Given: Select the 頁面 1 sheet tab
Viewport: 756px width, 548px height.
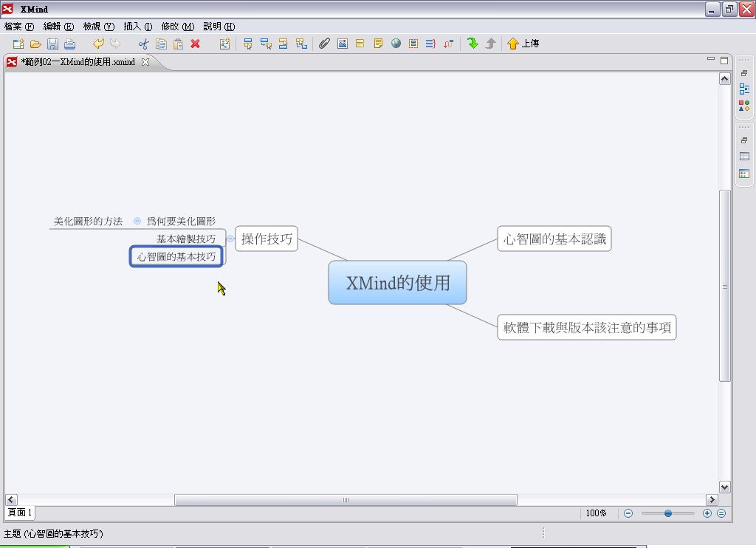Looking at the screenshot, I should click(20, 513).
